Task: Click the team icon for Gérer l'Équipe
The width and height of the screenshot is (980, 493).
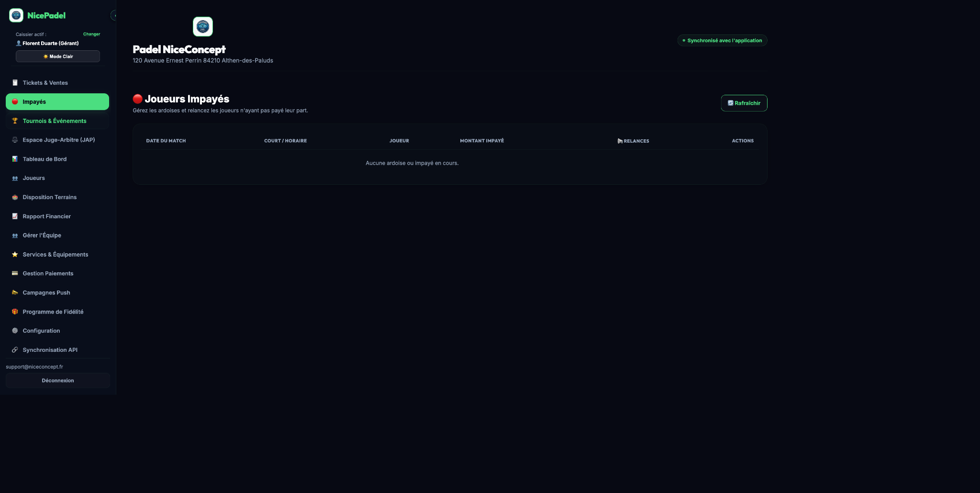Action: point(15,235)
